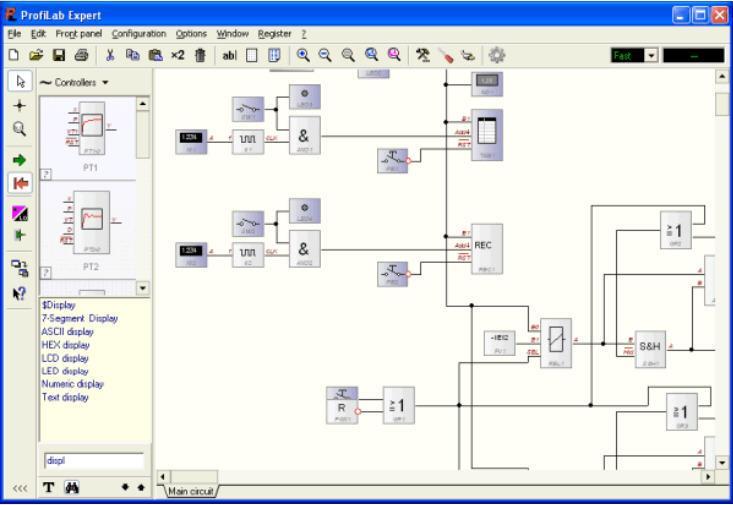The height and width of the screenshot is (505, 733).
Task: Select the REC recorder block
Action: 487,249
